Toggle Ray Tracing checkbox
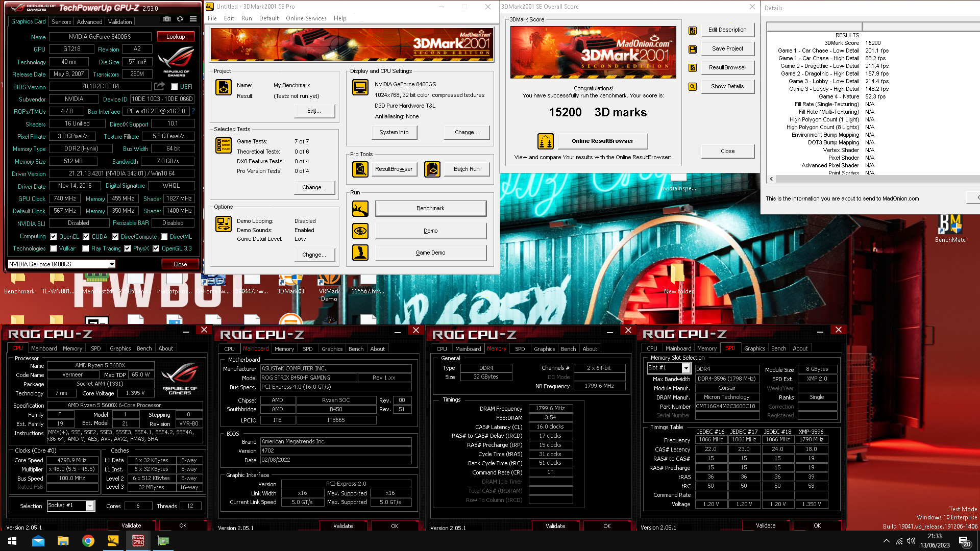 [85, 248]
